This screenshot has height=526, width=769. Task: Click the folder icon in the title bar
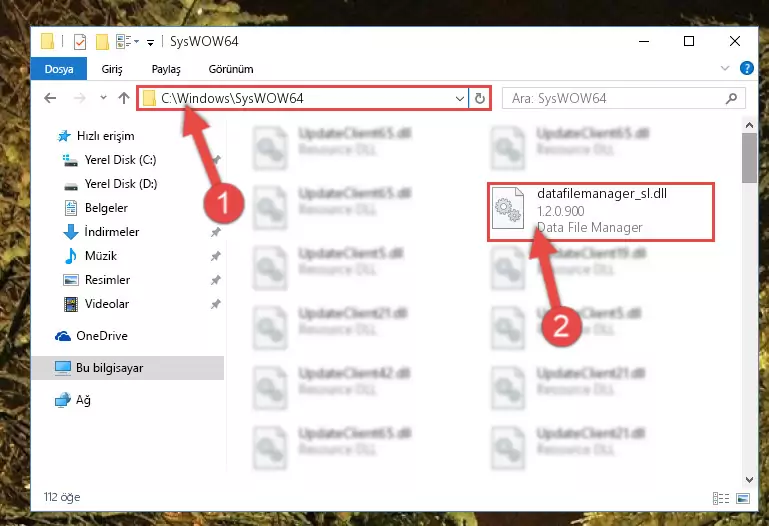(48, 42)
